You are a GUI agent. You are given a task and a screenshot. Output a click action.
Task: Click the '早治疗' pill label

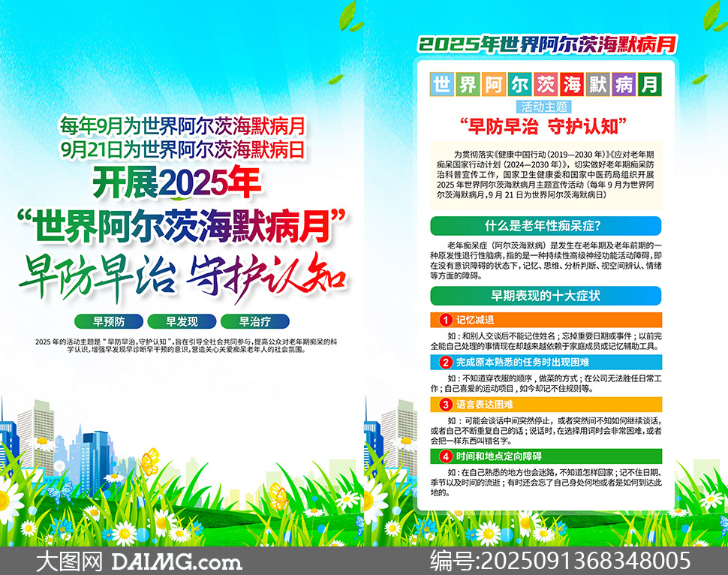tap(255, 321)
